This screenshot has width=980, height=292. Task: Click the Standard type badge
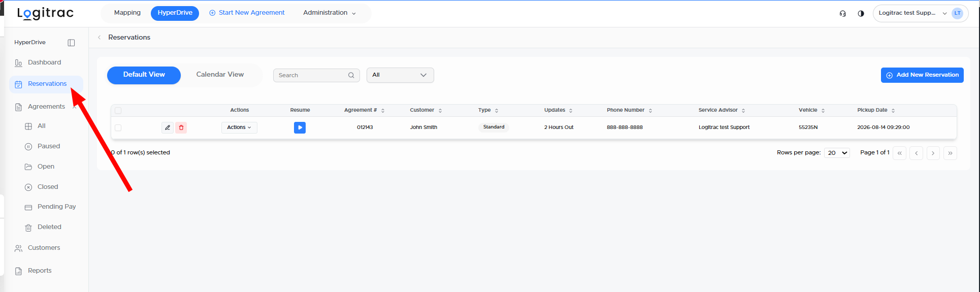[494, 127]
